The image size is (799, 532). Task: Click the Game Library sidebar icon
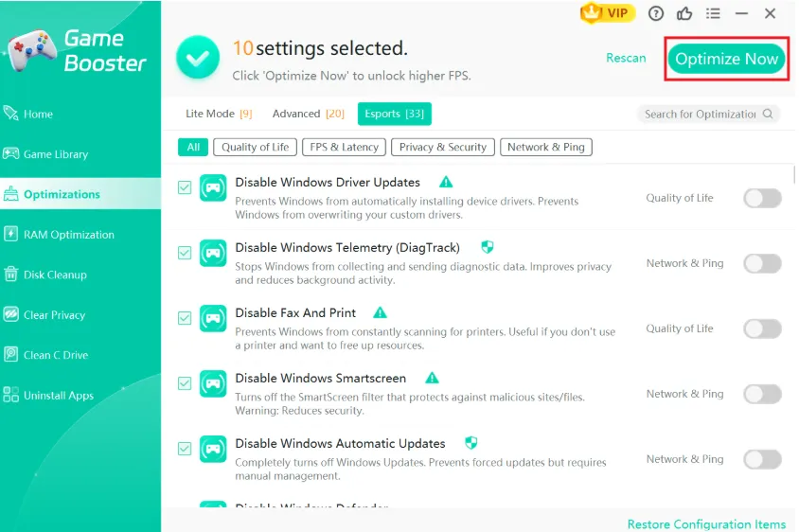coord(10,153)
